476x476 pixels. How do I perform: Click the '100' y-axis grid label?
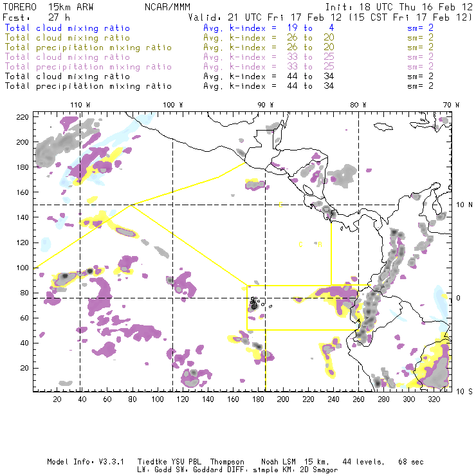click(23, 268)
